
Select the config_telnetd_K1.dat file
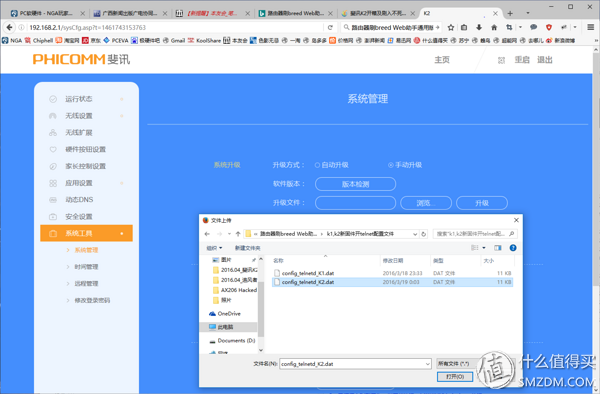click(x=308, y=273)
